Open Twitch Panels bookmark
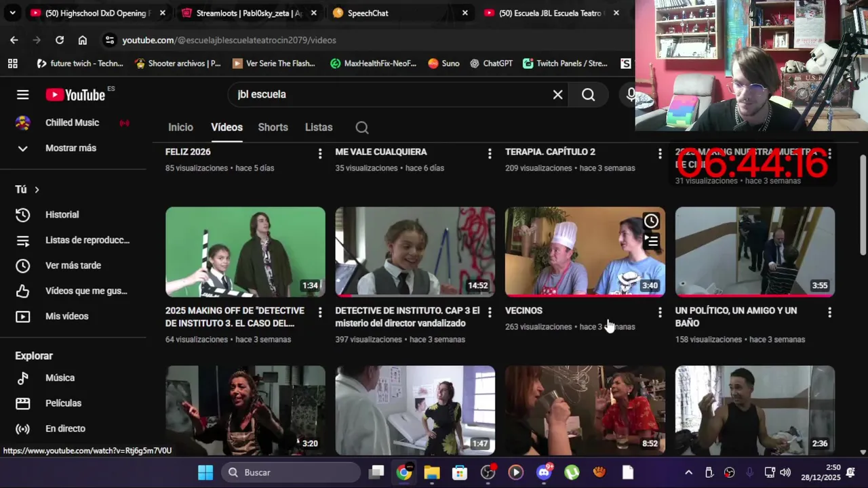 pos(566,63)
